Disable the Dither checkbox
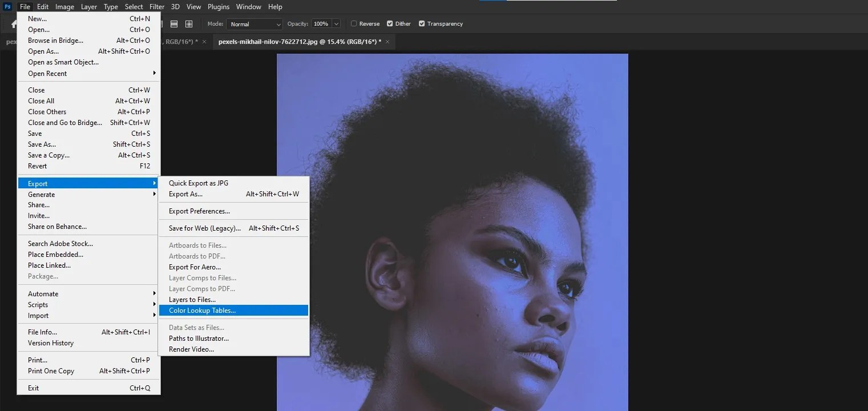Image resolution: width=868 pixels, height=411 pixels. tap(390, 23)
